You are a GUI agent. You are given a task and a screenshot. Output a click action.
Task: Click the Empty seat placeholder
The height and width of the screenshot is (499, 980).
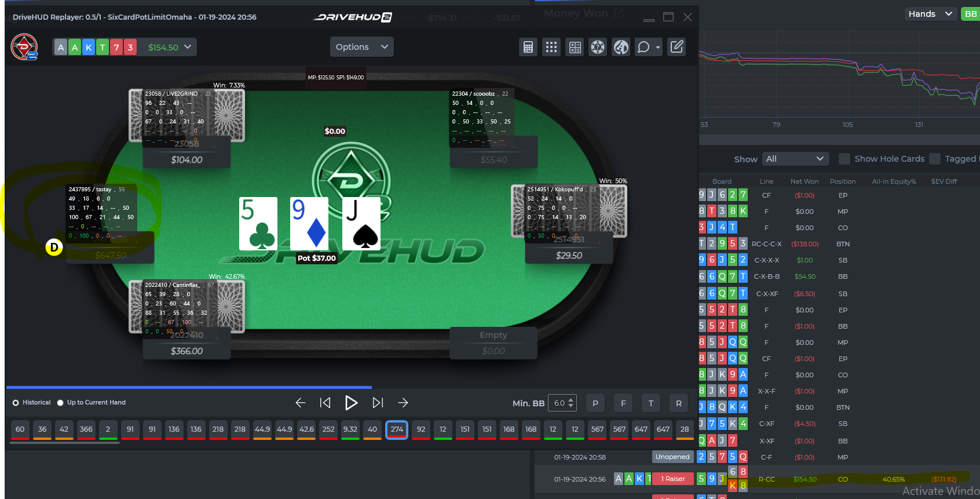pyautogui.click(x=493, y=343)
